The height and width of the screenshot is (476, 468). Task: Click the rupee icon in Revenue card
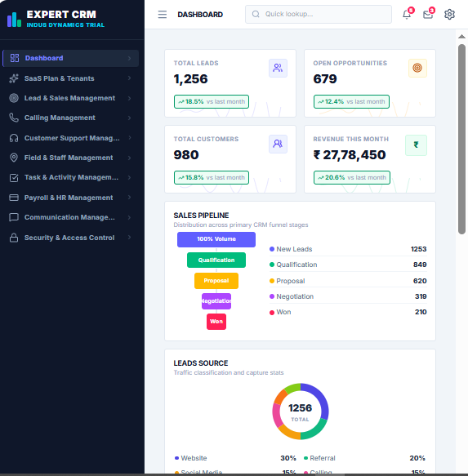(416, 145)
